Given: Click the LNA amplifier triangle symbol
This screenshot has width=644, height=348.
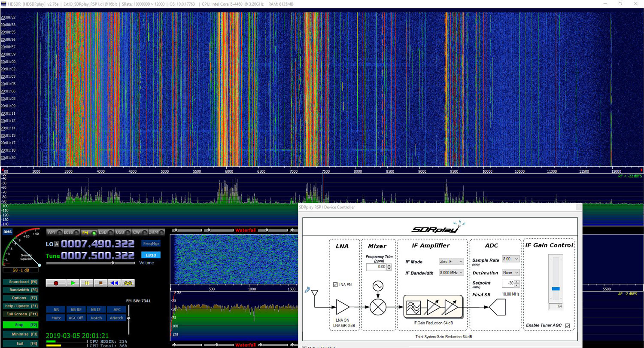Looking at the screenshot, I should tap(343, 307).
